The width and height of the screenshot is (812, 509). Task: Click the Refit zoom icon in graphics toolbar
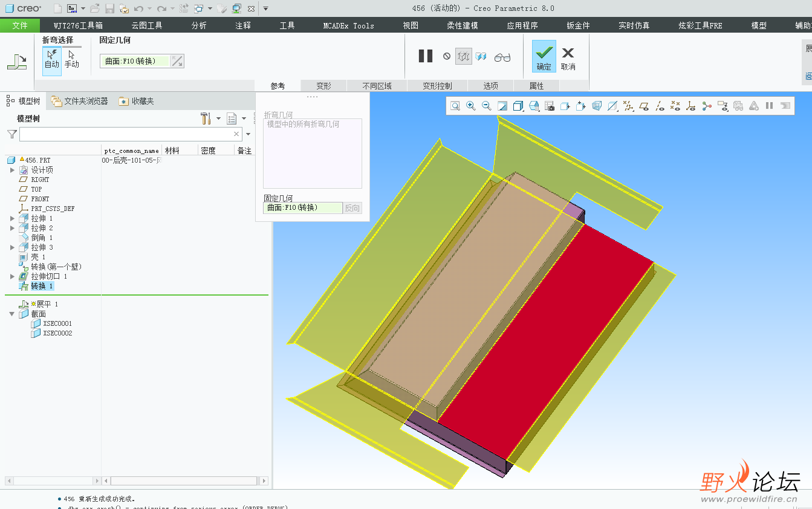[455, 106]
